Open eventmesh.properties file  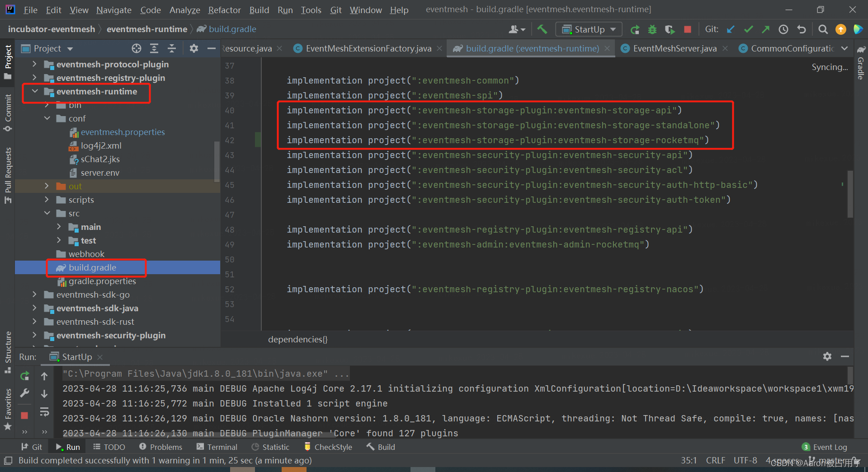tap(123, 132)
